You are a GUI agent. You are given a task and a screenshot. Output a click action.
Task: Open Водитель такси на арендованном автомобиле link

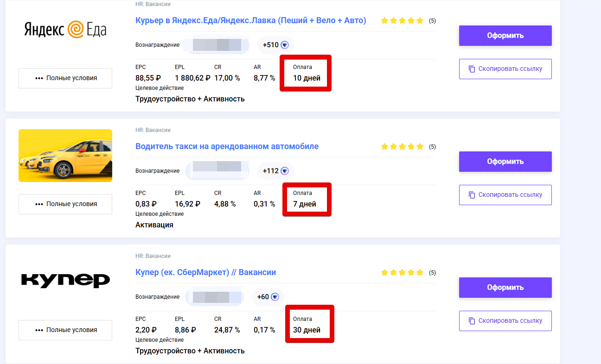[227, 146]
